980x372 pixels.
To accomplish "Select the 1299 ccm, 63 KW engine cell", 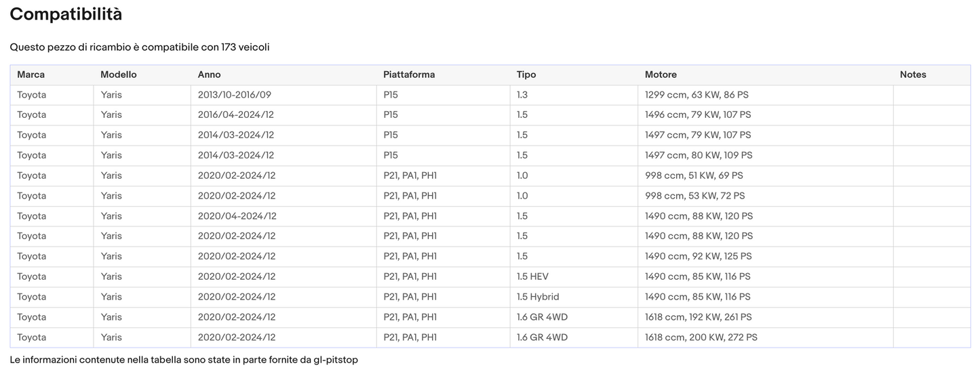I will 697,95.
